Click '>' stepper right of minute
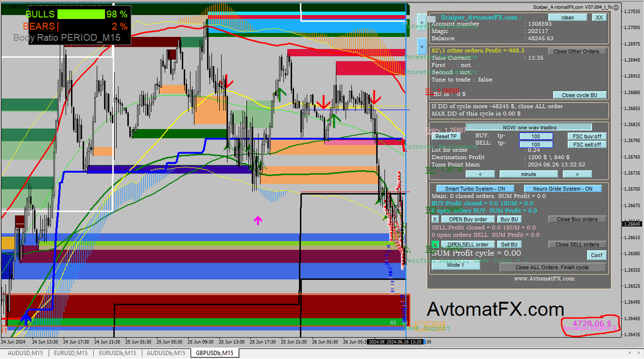 pyautogui.click(x=577, y=174)
